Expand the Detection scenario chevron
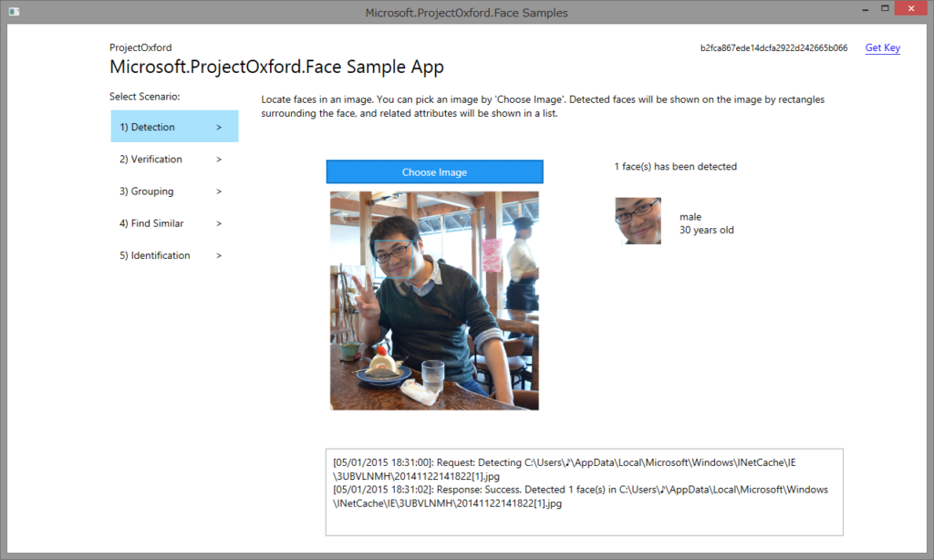The image size is (934, 560). coord(219,126)
